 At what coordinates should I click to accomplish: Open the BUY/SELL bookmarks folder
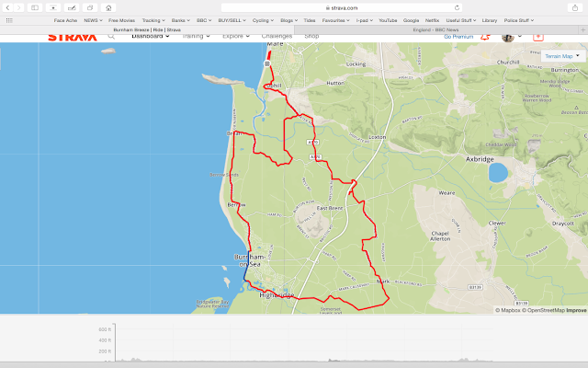click(x=232, y=20)
